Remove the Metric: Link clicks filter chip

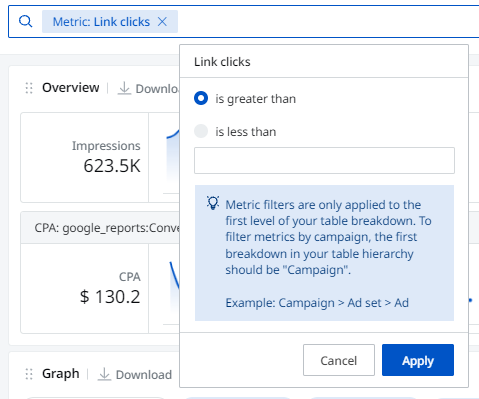pos(162,22)
